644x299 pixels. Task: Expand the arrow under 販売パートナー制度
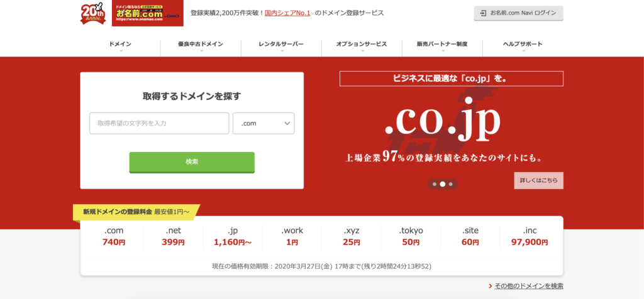point(443,52)
